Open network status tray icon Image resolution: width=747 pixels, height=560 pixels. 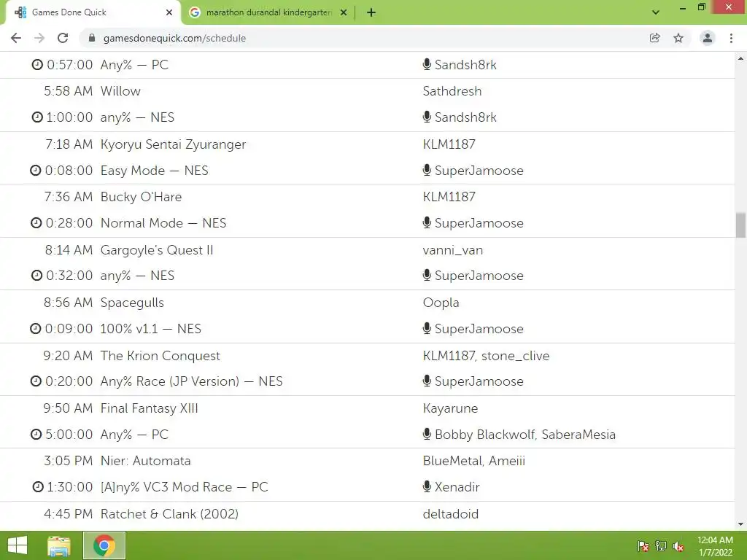pyautogui.click(x=661, y=546)
